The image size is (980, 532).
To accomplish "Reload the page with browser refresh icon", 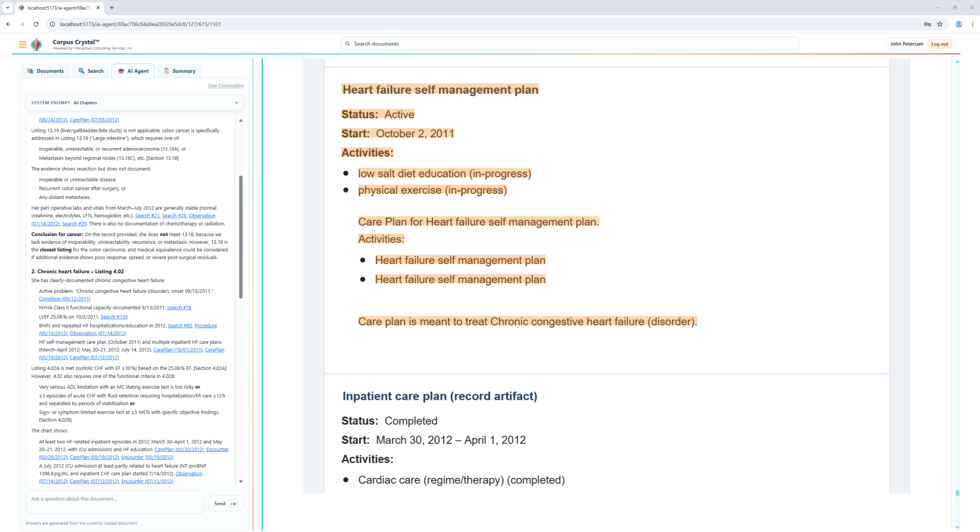I will point(36,24).
